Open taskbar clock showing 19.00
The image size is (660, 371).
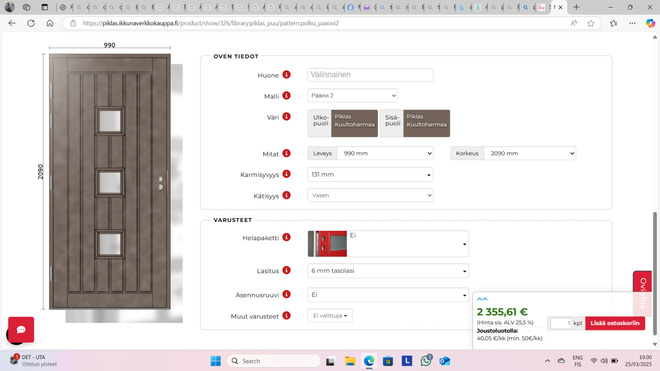click(638, 360)
